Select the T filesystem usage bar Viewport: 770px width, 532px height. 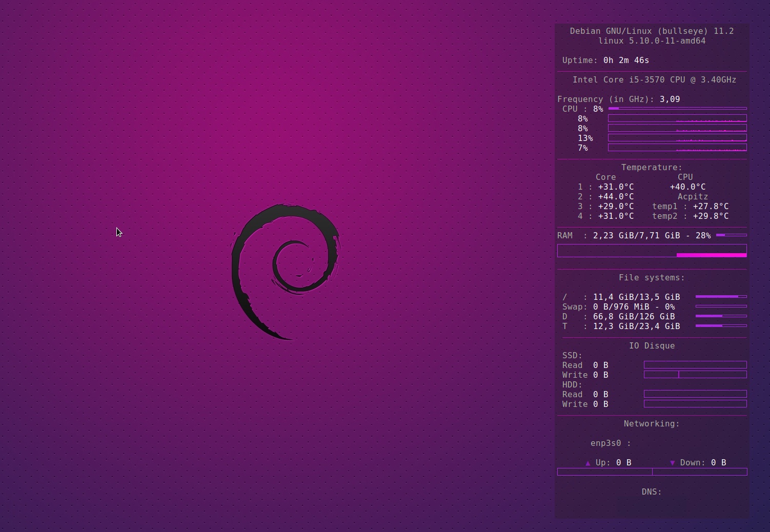point(721,326)
